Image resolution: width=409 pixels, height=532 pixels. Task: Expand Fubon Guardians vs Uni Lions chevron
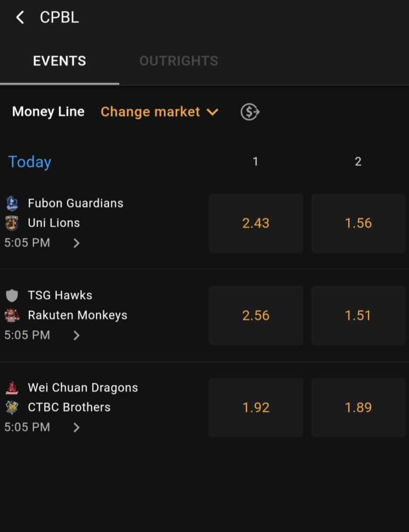pos(77,243)
